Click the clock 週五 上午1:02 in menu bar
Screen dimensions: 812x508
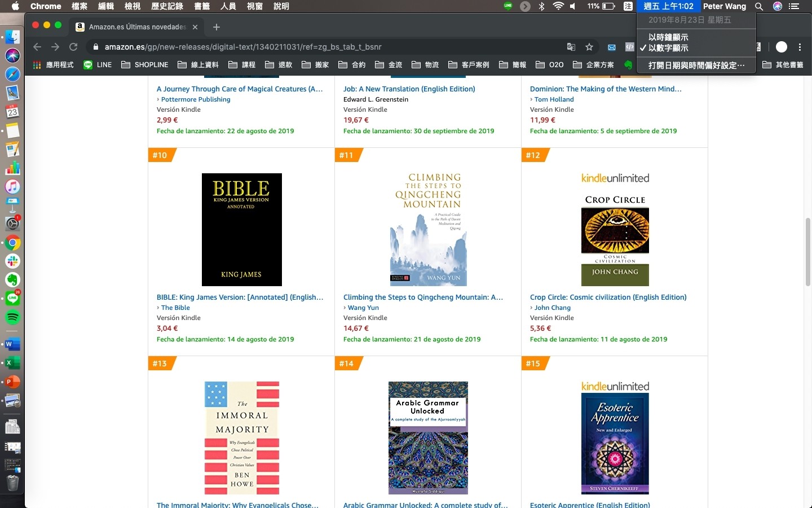click(x=668, y=6)
